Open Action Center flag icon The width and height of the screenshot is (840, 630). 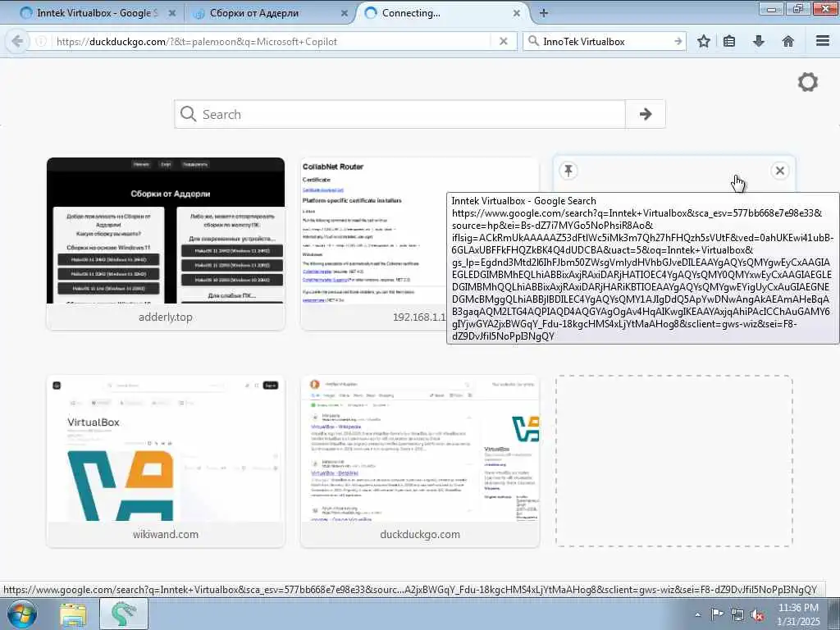coord(717,614)
